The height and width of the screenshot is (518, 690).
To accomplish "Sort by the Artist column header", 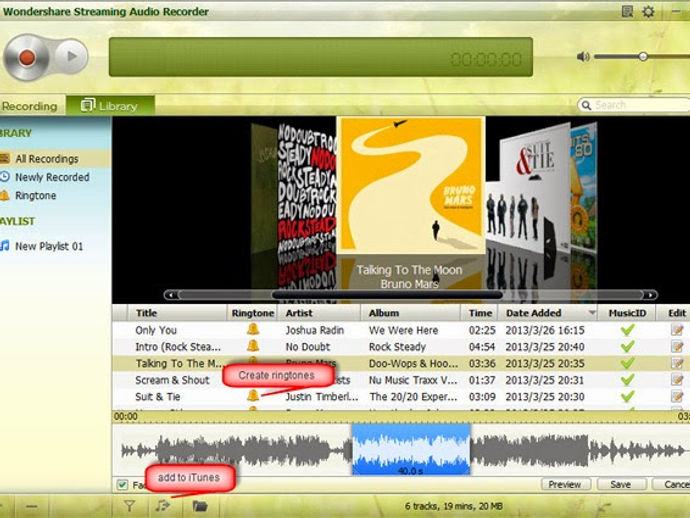I will coord(319,313).
